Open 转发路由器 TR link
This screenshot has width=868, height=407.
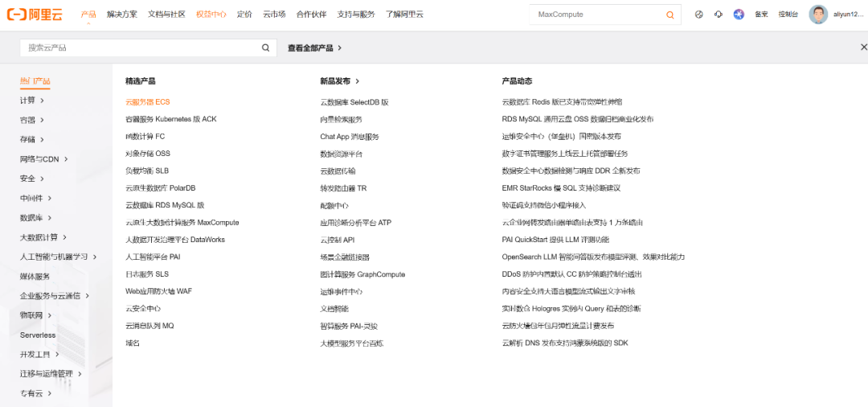pyautogui.click(x=343, y=188)
